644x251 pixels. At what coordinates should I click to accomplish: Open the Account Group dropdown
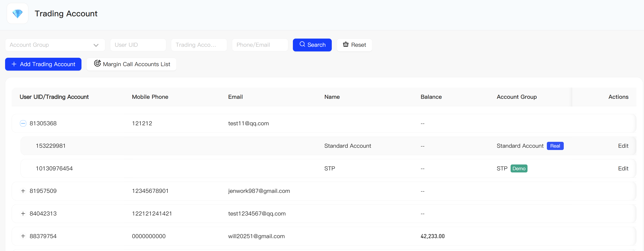(55, 45)
